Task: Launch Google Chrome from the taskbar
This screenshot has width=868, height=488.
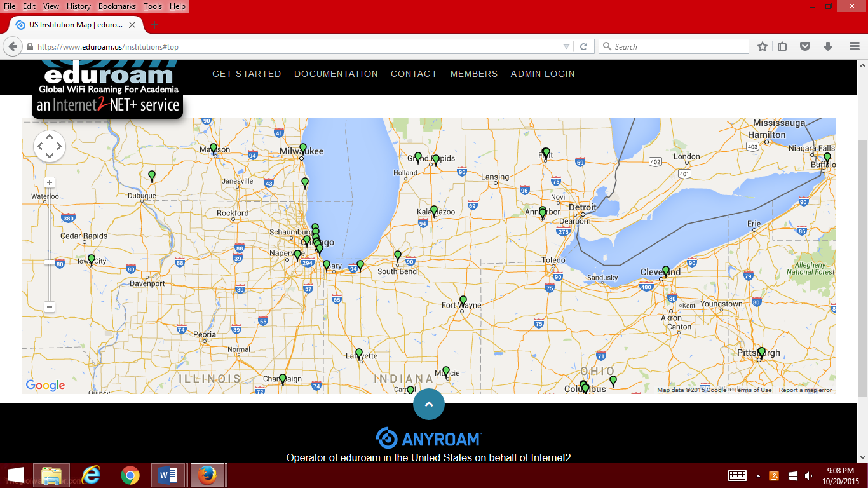Action: (x=130, y=475)
